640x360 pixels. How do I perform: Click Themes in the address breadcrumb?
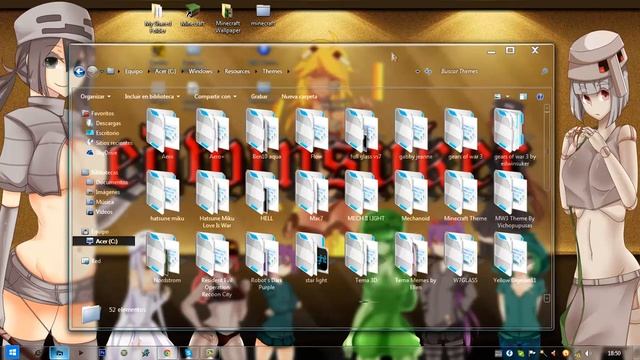[x=272, y=71]
